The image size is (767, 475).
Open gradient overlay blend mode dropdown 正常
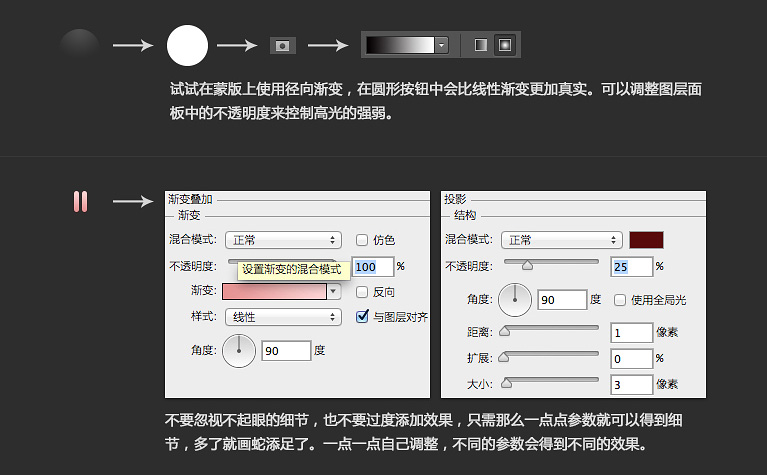click(x=283, y=240)
